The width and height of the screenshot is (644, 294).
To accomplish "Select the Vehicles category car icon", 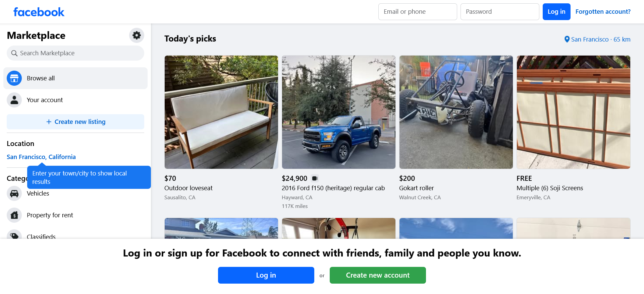I will pos(14,193).
